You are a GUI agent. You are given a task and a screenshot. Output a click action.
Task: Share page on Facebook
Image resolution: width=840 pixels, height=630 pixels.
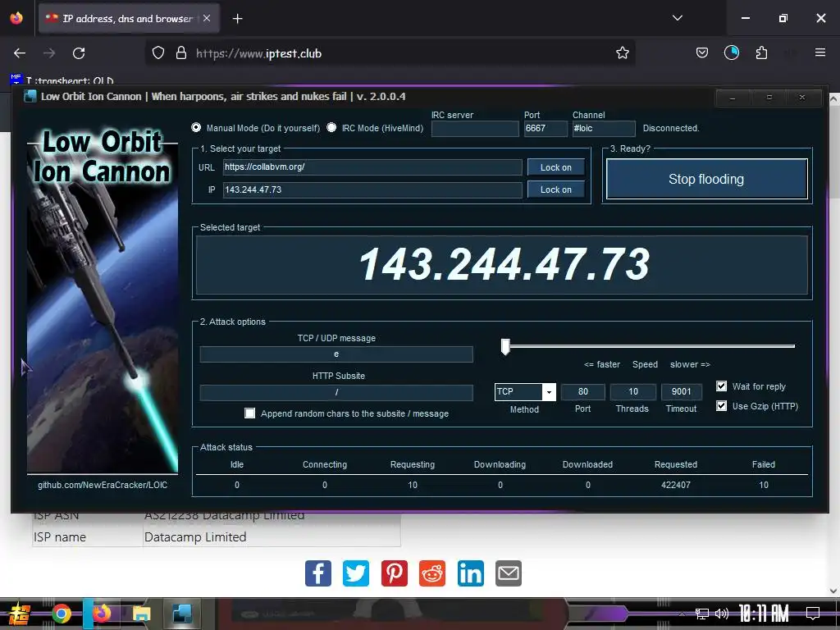coord(318,573)
